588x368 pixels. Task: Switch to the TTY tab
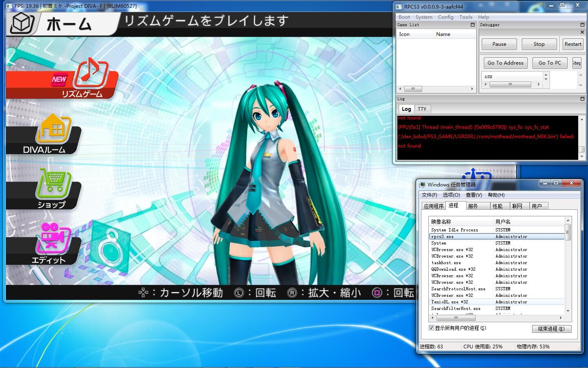422,109
